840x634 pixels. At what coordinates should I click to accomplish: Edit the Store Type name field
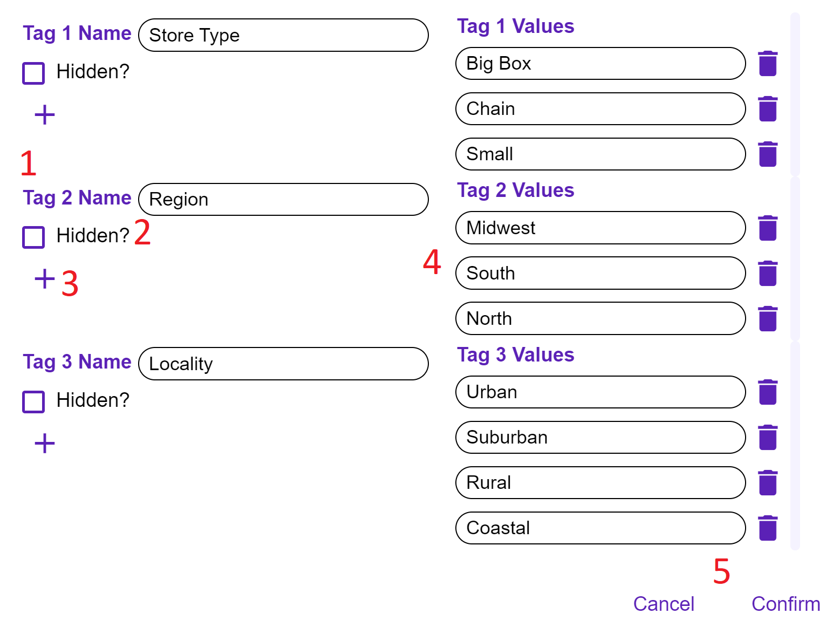coord(283,35)
